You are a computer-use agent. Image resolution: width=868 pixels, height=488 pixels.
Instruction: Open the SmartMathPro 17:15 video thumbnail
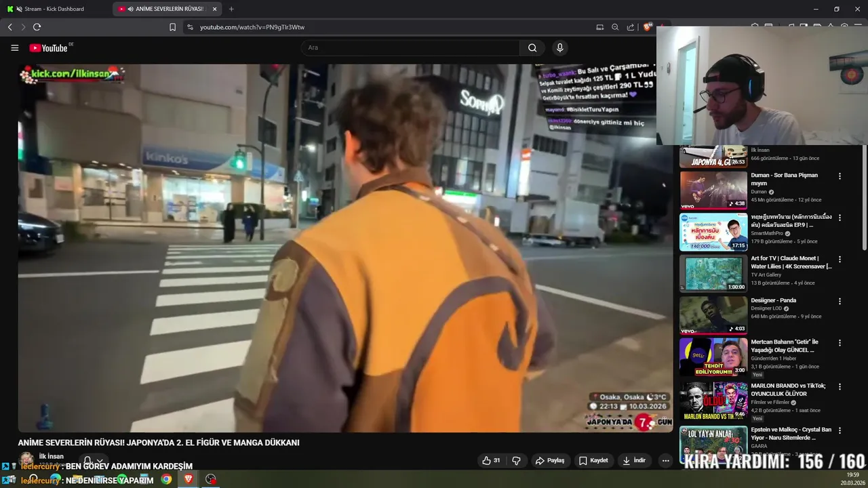[713, 232]
